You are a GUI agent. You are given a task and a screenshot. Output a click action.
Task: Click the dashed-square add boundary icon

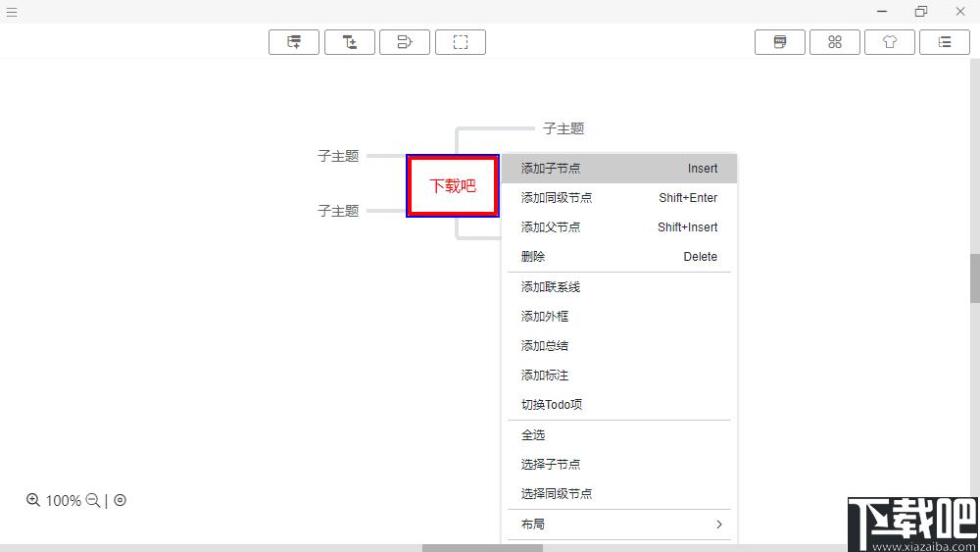(x=461, y=42)
